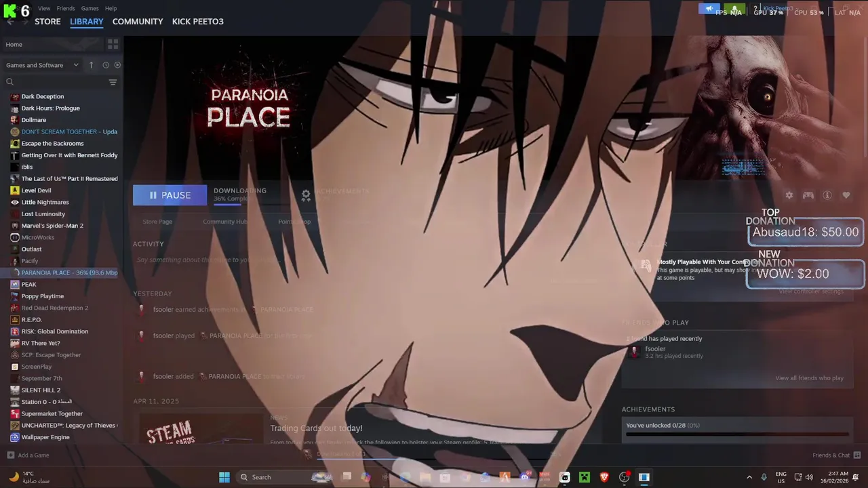868x488 pixels.
Task: Open the grid collections view icon
Action: click(x=113, y=44)
